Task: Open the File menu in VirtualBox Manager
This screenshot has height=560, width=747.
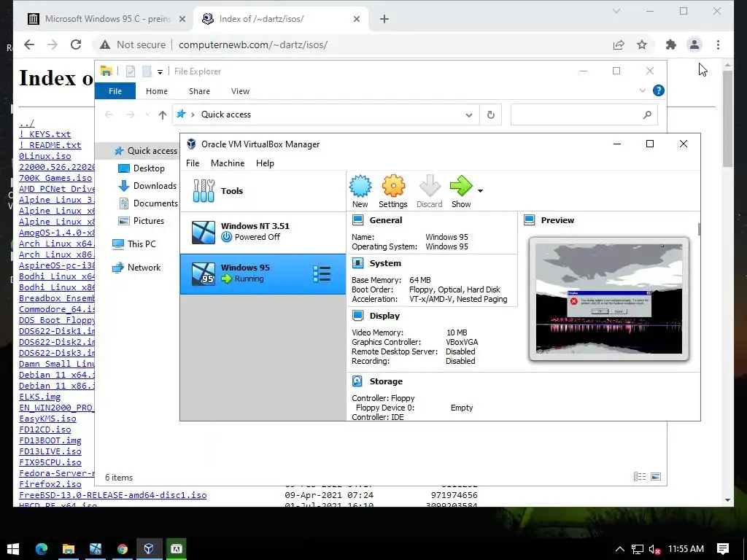Action: click(x=193, y=163)
